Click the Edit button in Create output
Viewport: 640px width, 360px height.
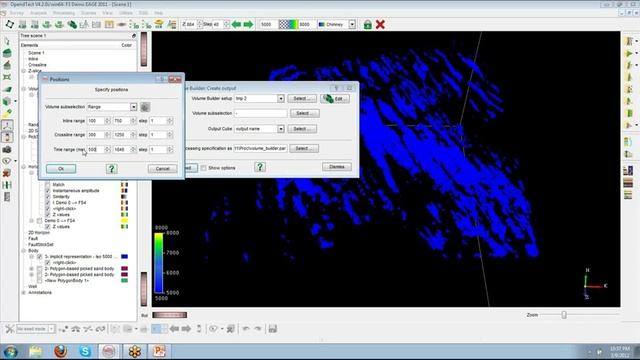coord(335,98)
